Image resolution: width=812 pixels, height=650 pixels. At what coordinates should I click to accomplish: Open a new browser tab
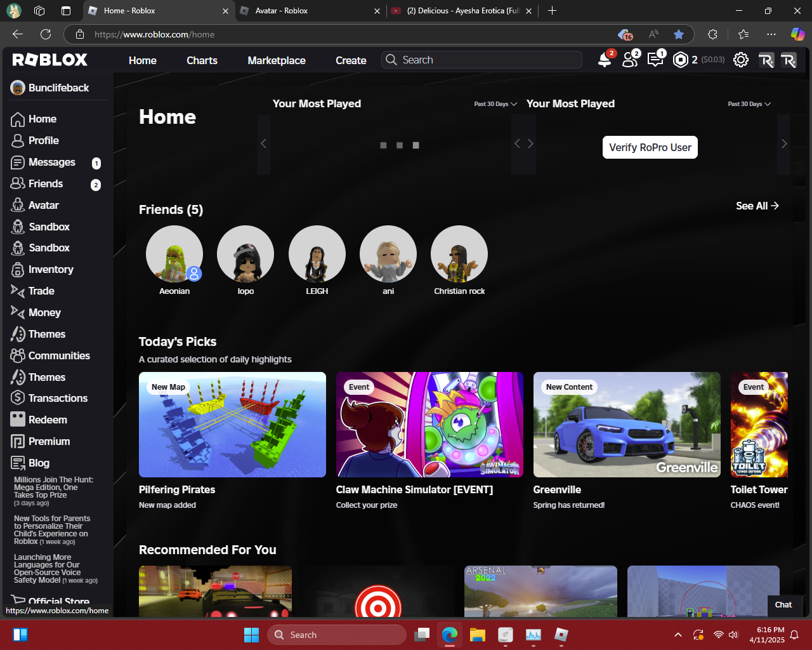552,11
